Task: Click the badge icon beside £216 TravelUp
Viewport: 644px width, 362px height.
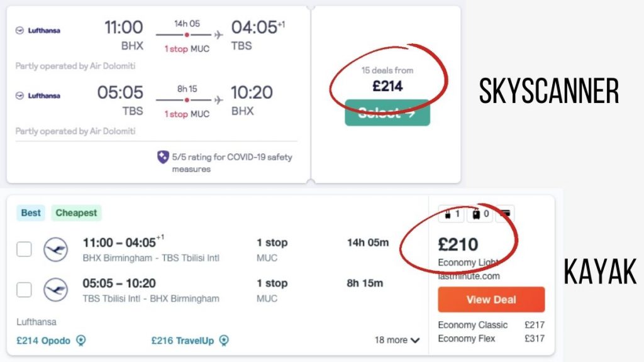Action: (x=224, y=341)
